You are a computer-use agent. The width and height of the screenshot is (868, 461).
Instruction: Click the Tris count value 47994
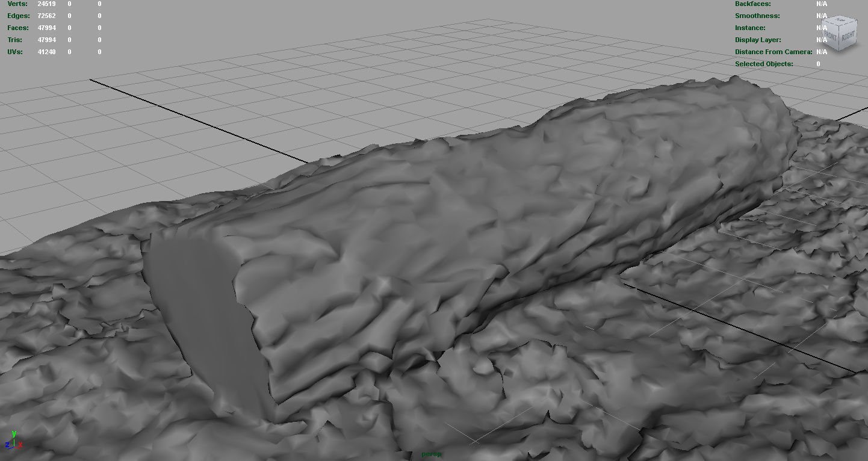point(46,40)
